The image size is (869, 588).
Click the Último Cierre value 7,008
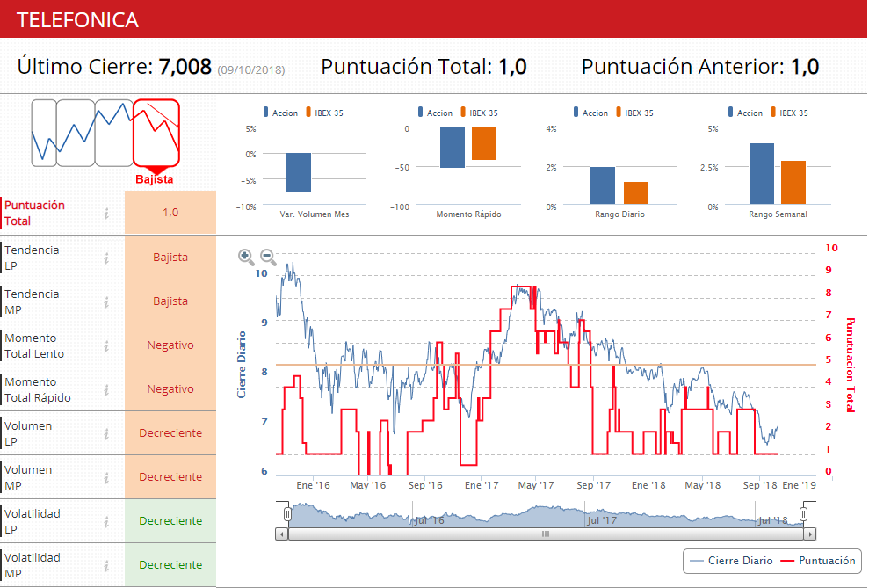click(x=185, y=67)
